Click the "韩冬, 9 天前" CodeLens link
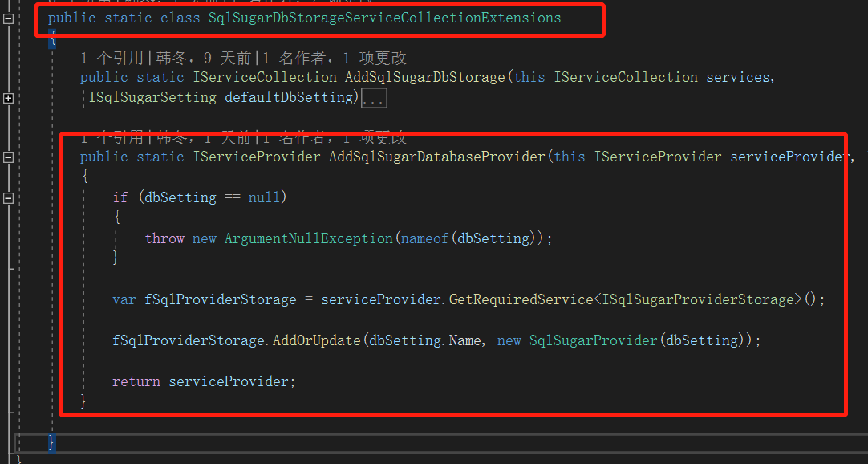Image resolution: width=868 pixels, height=464 pixels. [x=203, y=58]
